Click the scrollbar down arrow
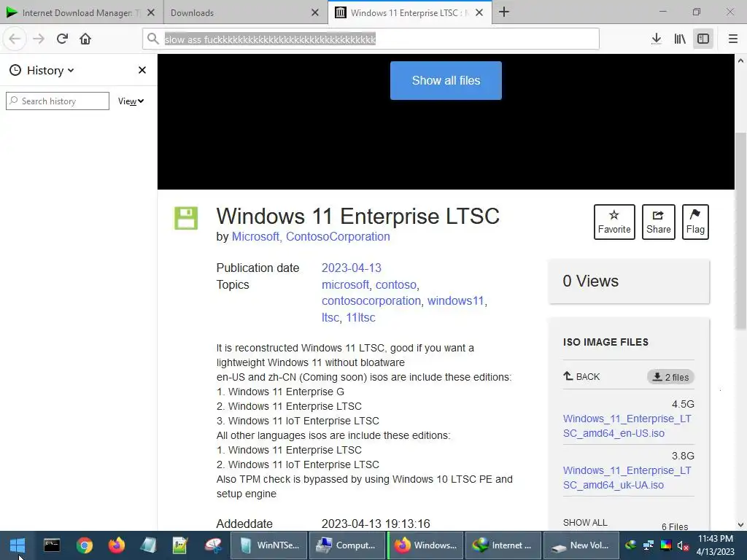Viewport: 747px width, 560px height. (x=740, y=525)
